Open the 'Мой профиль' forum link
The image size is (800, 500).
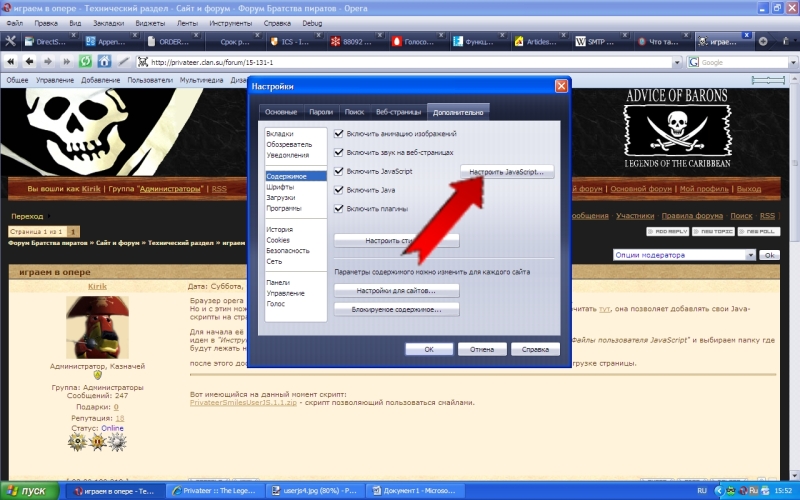704,189
